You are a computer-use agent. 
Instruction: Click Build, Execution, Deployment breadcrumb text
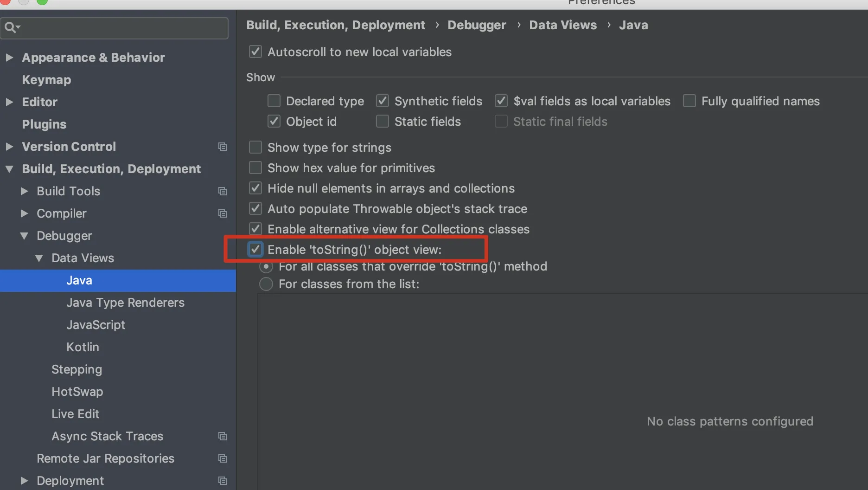(x=335, y=25)
